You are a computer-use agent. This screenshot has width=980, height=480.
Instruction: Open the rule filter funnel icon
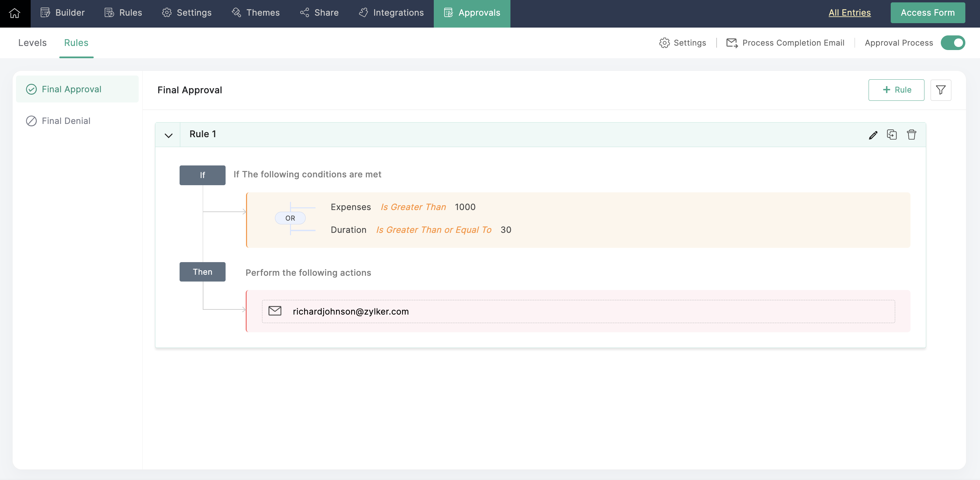click(x=940, y=90)
